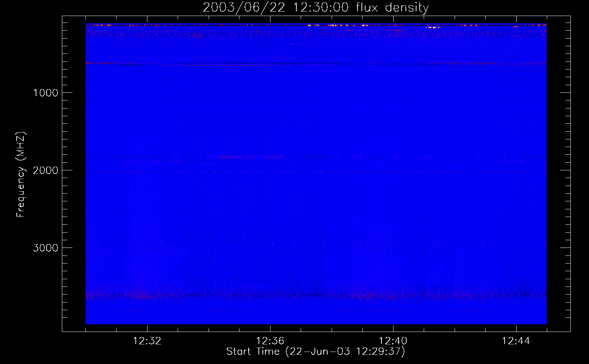Click the 2000 frequency tick label

pos(46,170)
